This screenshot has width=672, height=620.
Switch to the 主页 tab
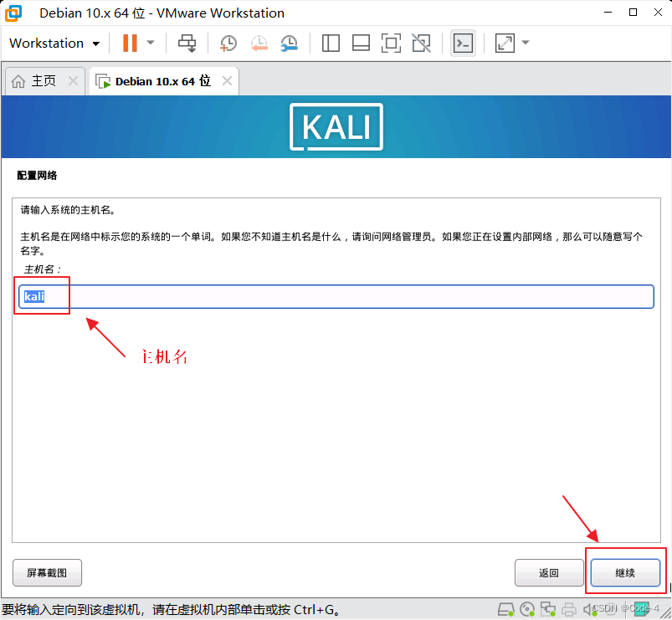click(38, 80)
